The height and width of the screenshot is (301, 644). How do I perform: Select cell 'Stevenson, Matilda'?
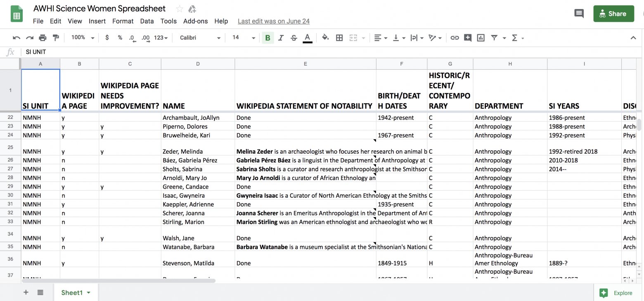coord(198,259)
